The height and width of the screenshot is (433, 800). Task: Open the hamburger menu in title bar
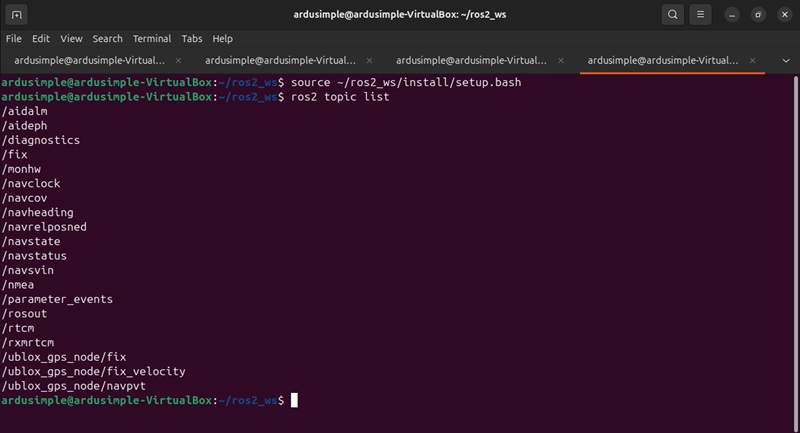[702, 15]
